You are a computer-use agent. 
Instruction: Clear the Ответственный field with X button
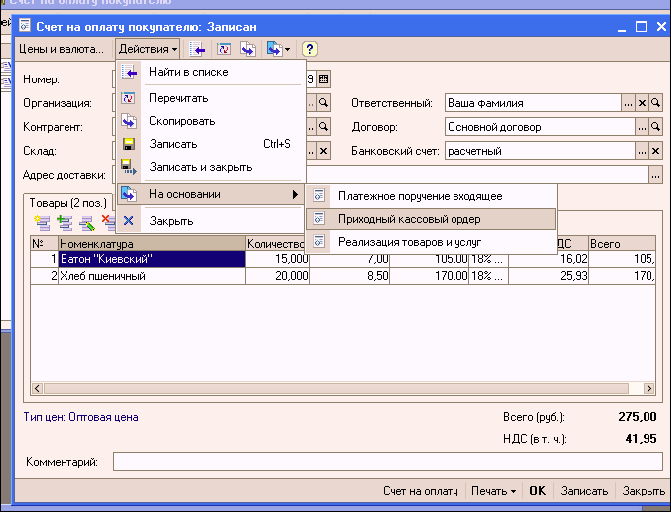pyautogui.click(x=642, y=103)
